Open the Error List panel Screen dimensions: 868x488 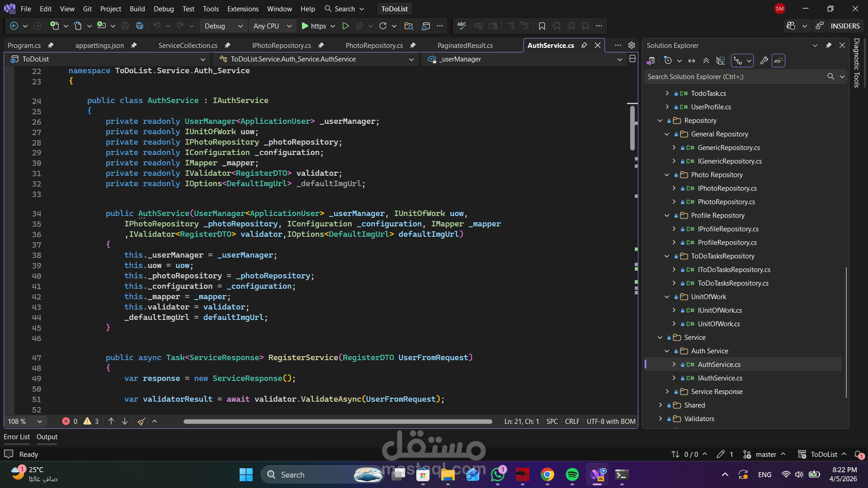click(x=17, y=437)
